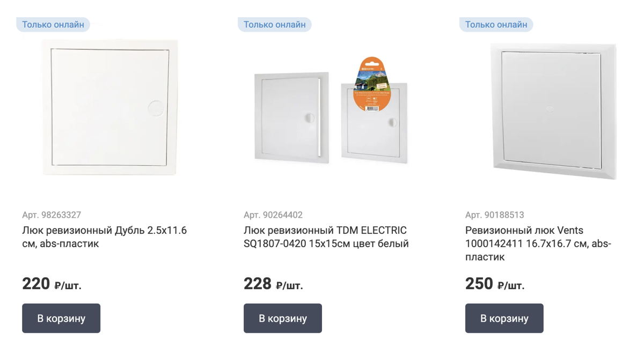Click the round latch on Дубль hatch image

tap(155, 107)
